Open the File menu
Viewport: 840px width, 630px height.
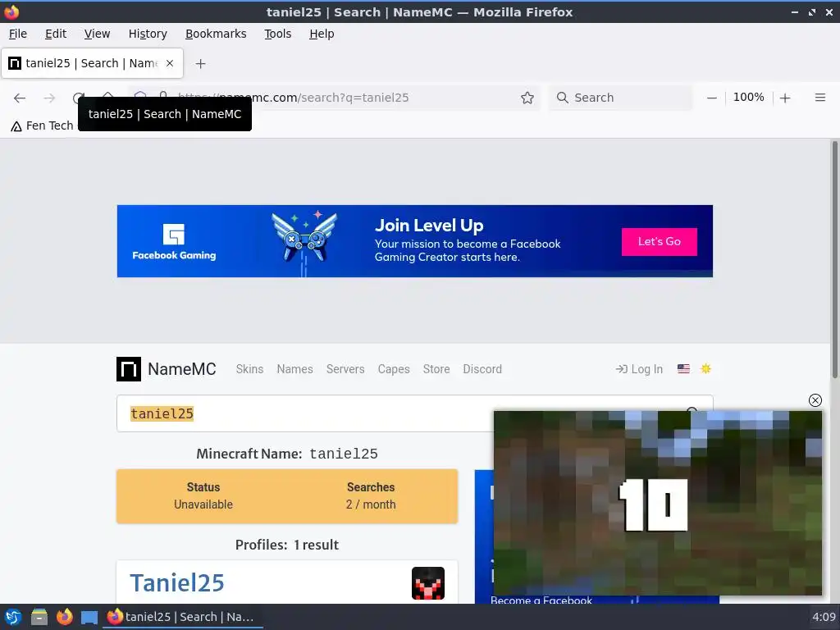pyautogui.click(x=18, y=34)
